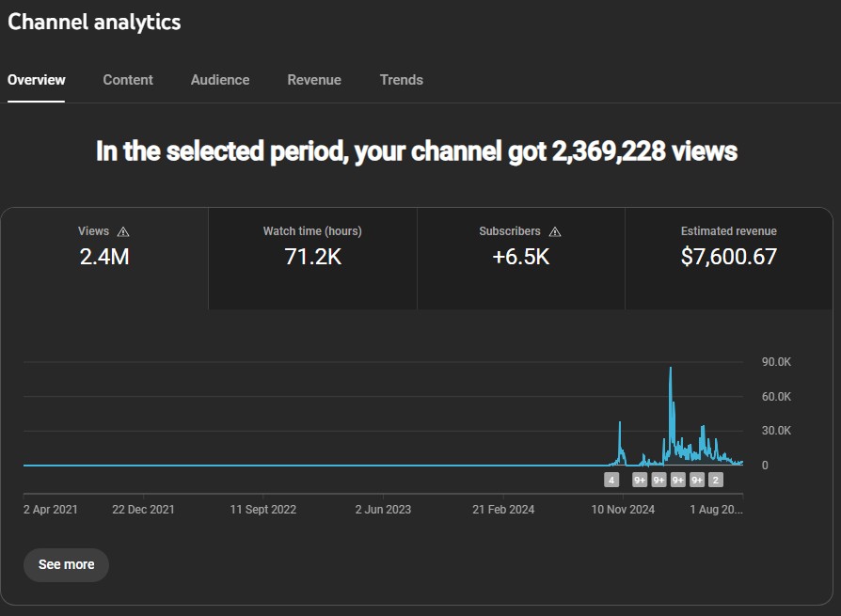Click the Channel analytics heading
The image size is (841, 616).
click(x=94, y=22)
